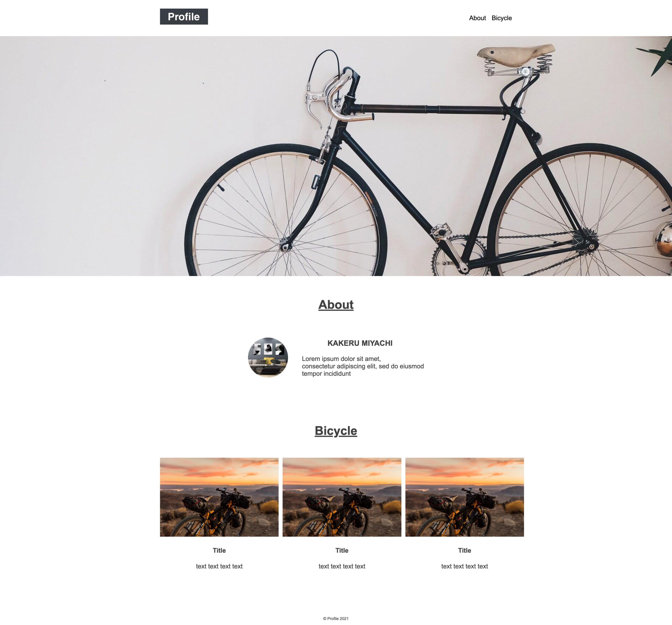Click the © Profile 2021 footer text
The image size is (672, 625).
(336, 619)
